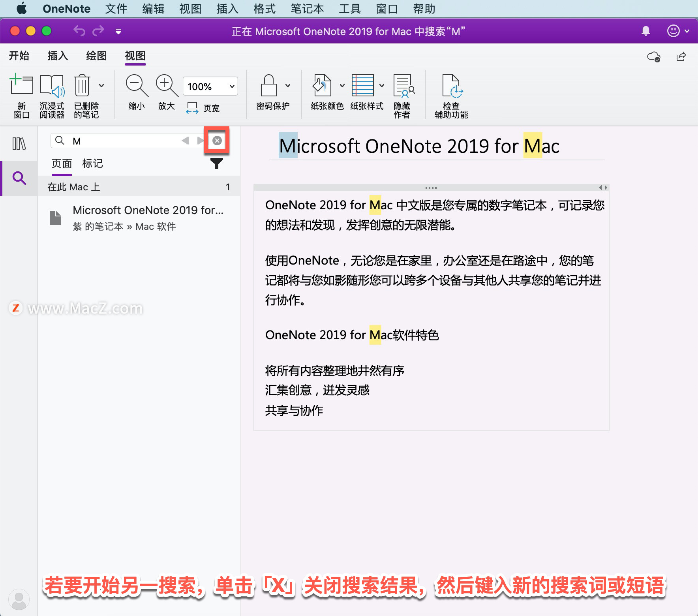Click the search field containing M

[126, 141]
